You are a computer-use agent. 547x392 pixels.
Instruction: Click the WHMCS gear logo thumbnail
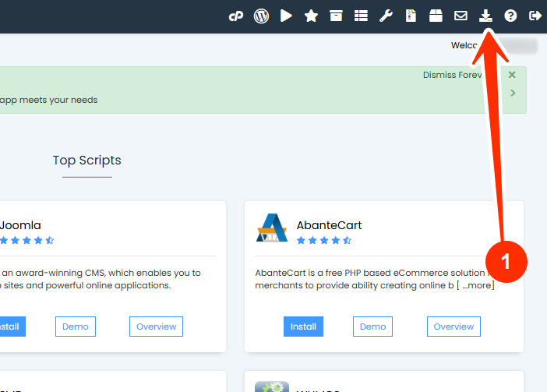pos(272,387)
